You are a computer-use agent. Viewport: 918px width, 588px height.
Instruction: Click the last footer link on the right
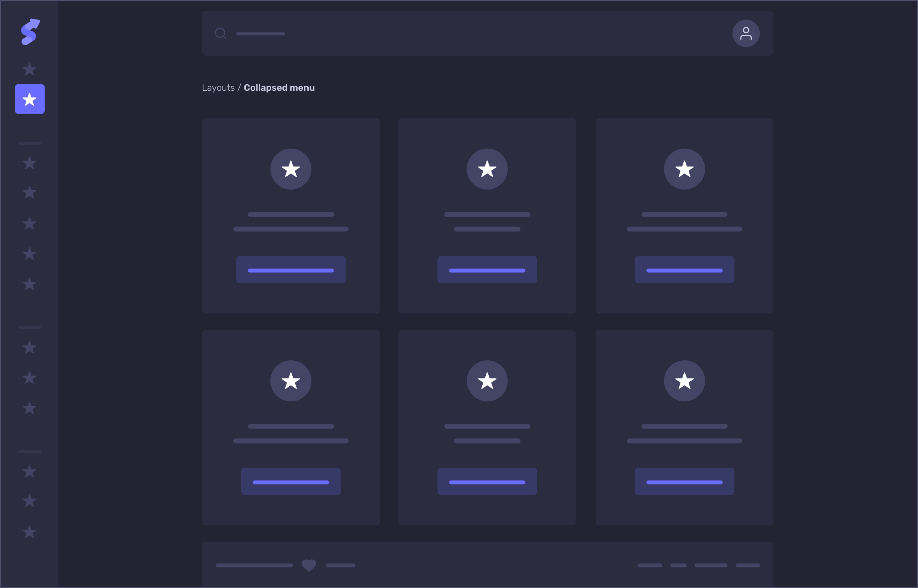747,565
